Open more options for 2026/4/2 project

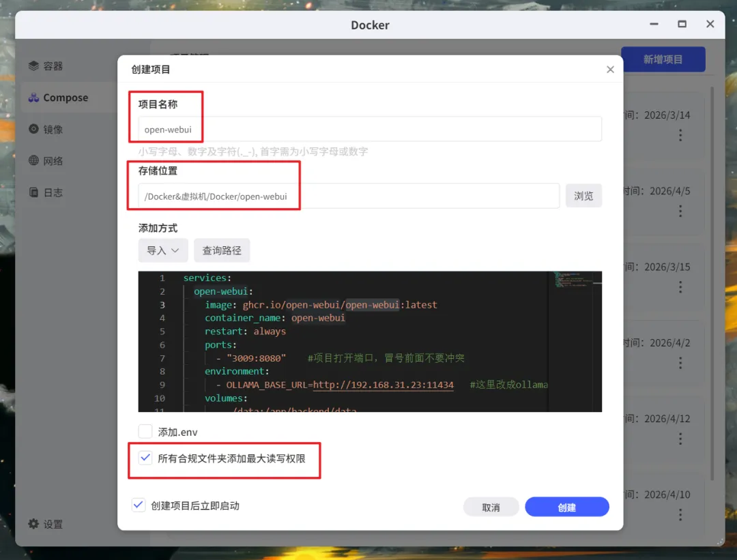coord(680,363)
